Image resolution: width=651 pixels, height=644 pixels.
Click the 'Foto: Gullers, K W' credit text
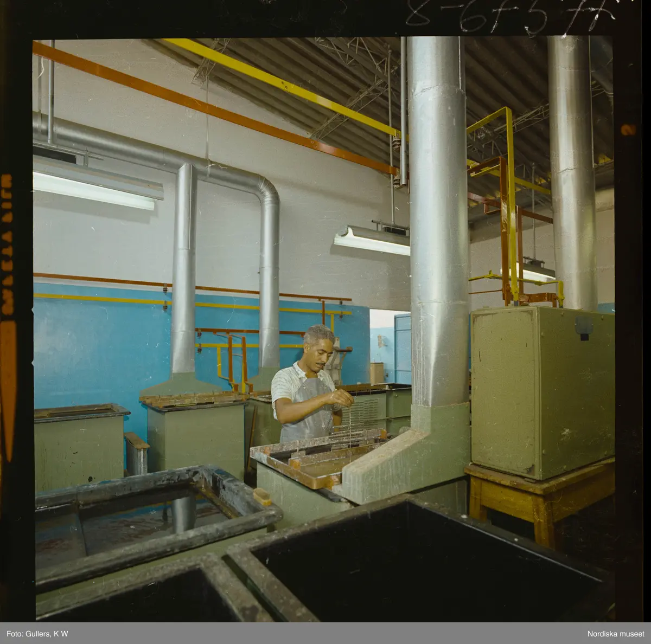(x=37, y=634)
